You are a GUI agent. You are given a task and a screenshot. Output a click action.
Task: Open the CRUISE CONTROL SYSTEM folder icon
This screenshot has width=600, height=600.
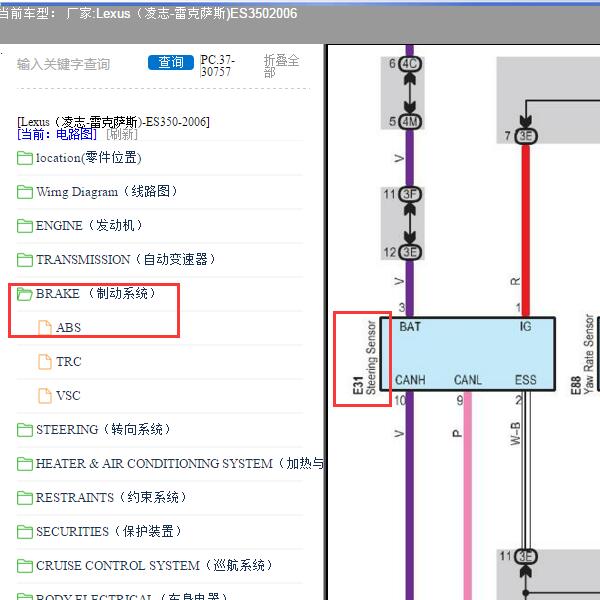click(x=25, y=566)
